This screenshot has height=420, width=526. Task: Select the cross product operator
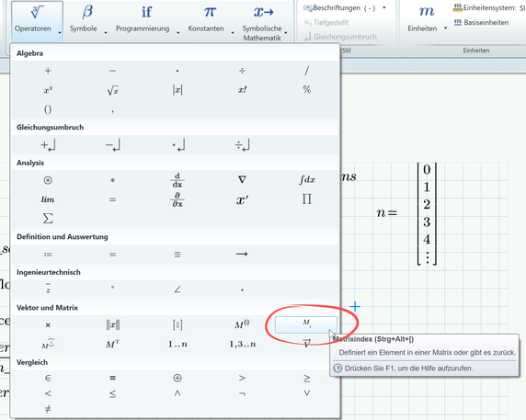pos(48,324)
